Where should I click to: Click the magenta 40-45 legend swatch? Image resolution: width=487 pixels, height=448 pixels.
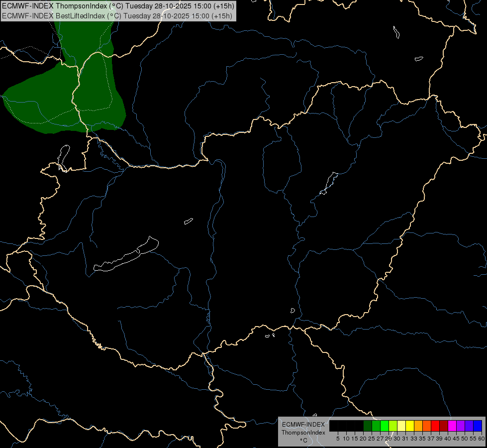pyautogui.click(x=452, y=426)
